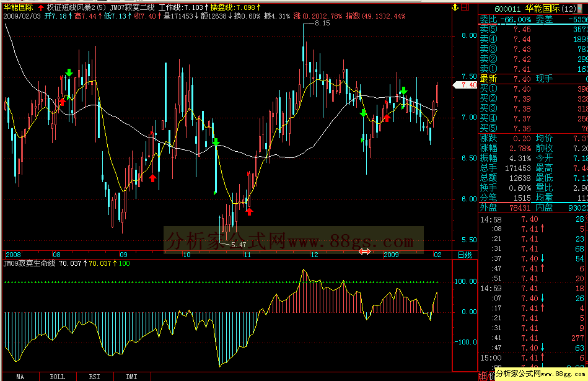Click the 卖⑤ 7.45 ask row

(533, 29)
